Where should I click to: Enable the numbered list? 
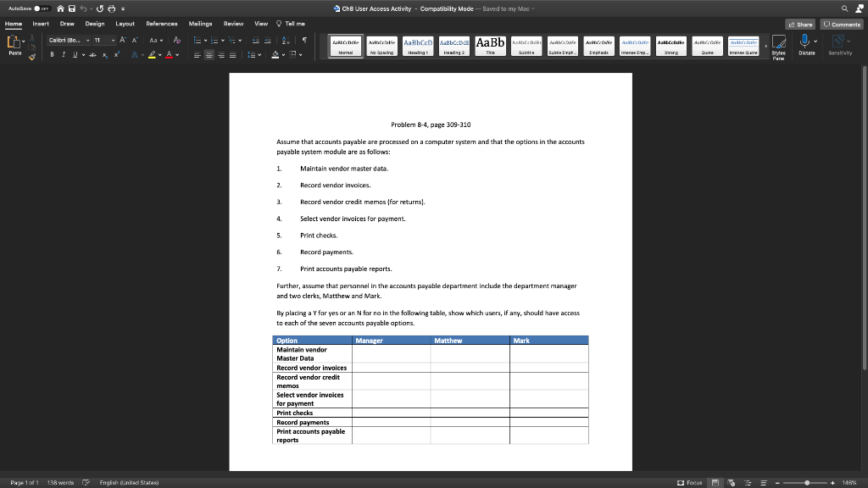tap(214, 40)
